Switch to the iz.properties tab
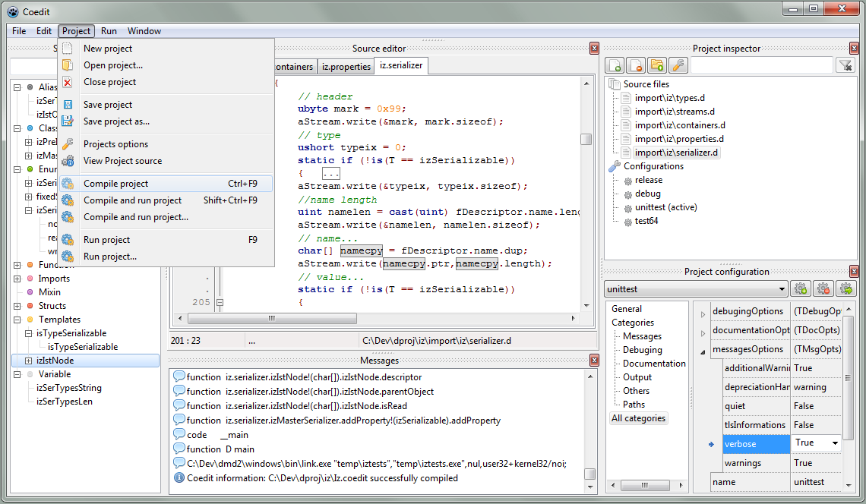 pos(345,67)
